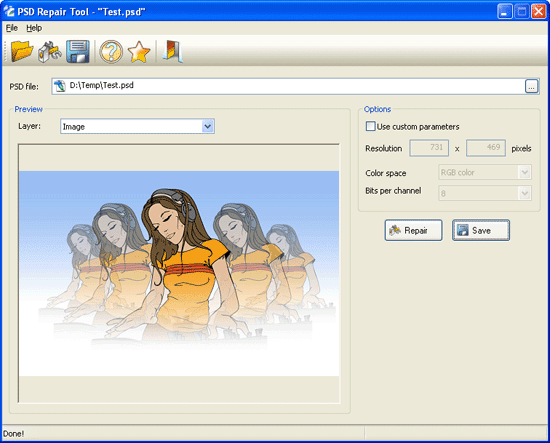Click the Options group label

(x=377, y=109)
